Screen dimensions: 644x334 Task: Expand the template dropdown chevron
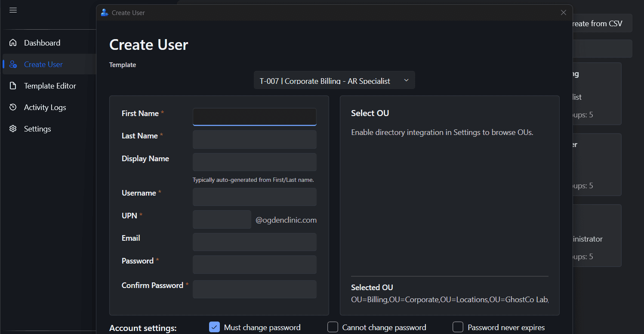406,80
